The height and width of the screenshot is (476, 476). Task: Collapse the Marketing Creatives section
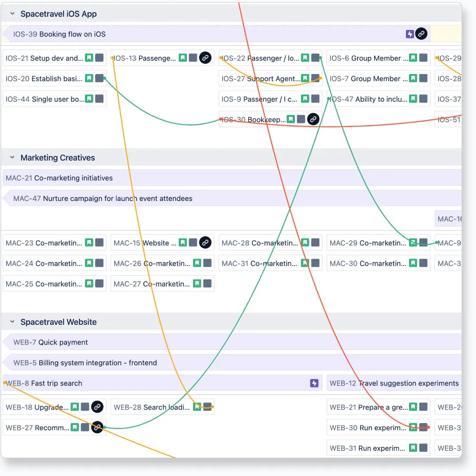tap(12, 158)
